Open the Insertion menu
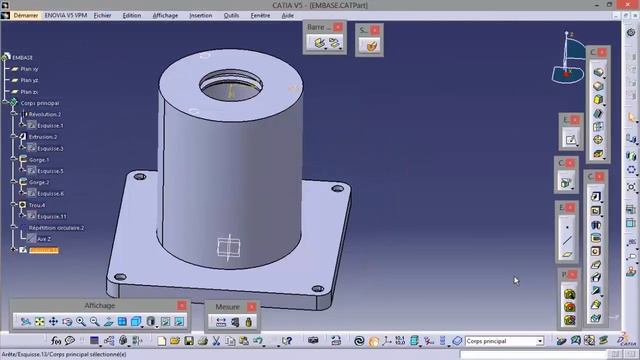Viewport: 640px width, 360px height. (x=200, y=15)
